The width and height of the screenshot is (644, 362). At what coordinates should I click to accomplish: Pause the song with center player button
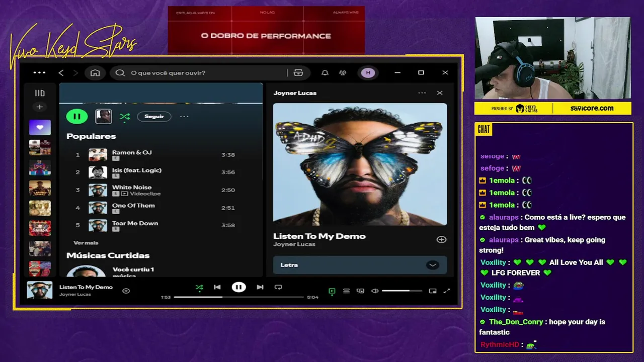pyautogui.click(x=238, y=287)
